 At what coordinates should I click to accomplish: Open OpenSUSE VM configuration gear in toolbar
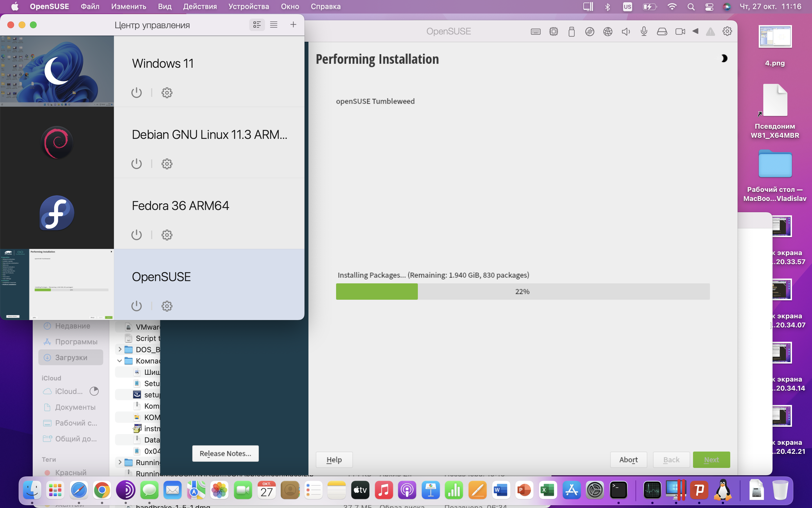coord(727,31)
